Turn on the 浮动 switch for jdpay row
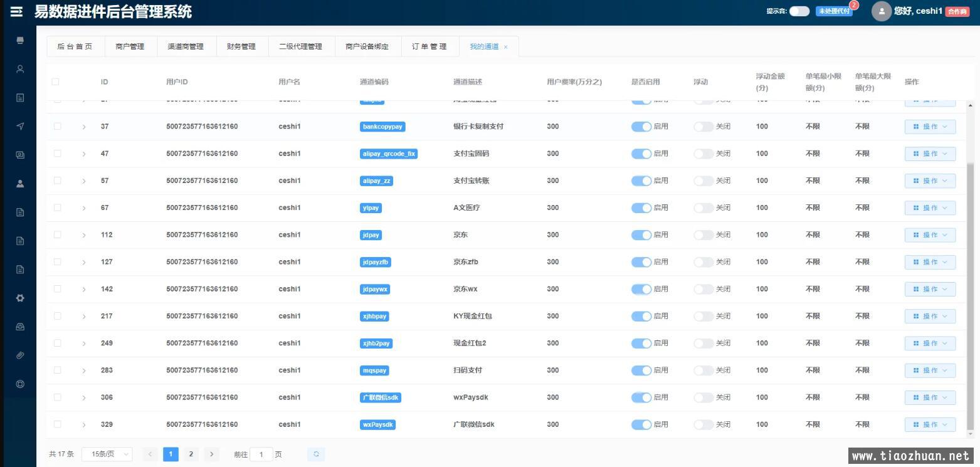Viewport: 980px width, 467px height. click(703, 235)
